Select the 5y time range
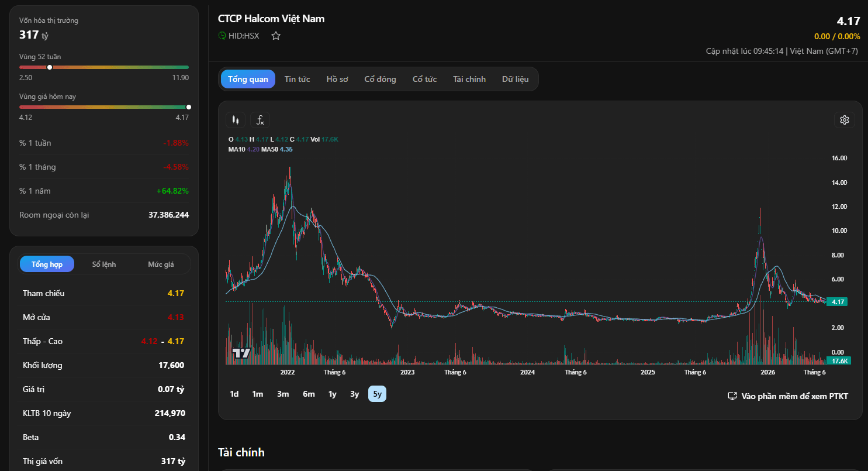 pos(377,394)
